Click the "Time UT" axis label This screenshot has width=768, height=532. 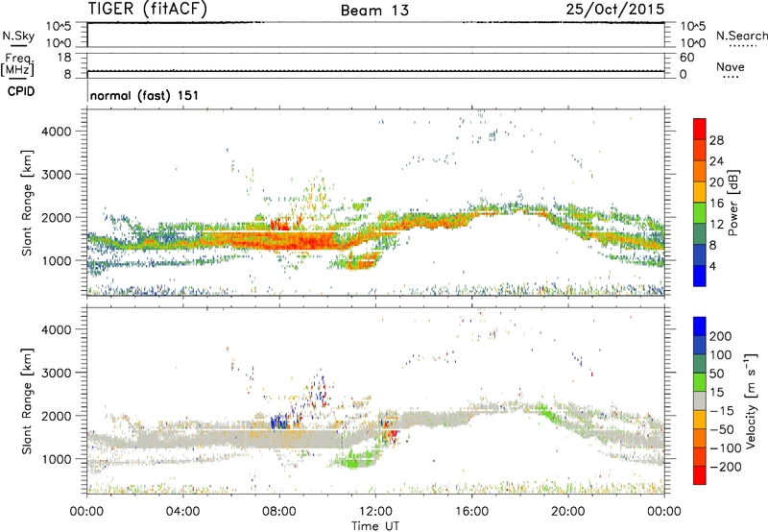(x=375, y=525)
